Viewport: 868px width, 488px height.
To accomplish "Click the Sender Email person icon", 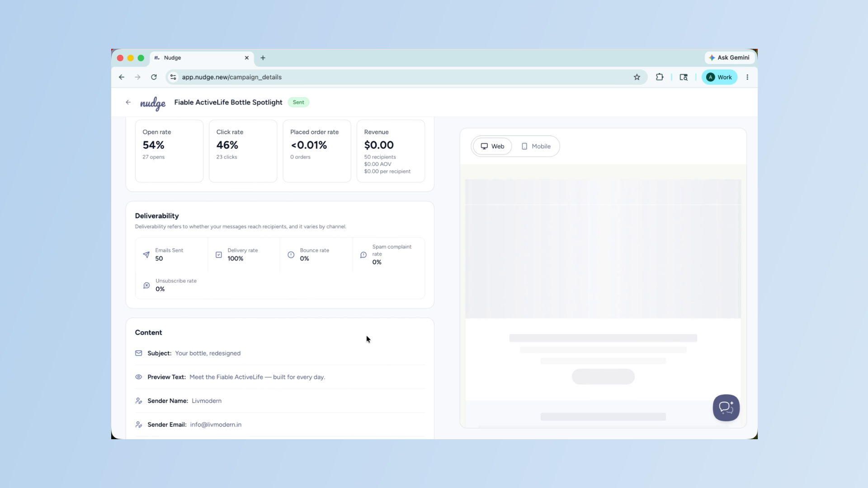I will coord(139,424).
